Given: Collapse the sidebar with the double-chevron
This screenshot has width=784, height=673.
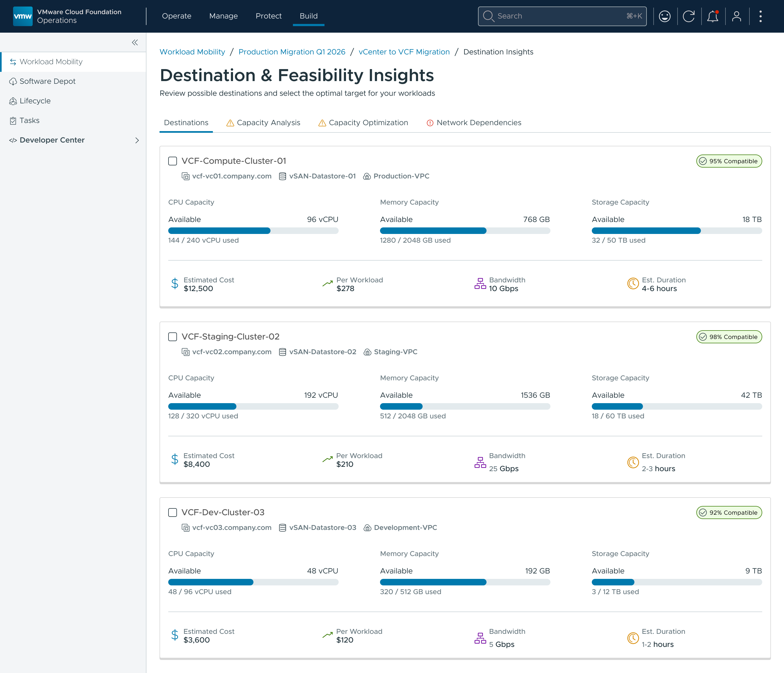Looking at the screenshot, I should click(135, 42).
